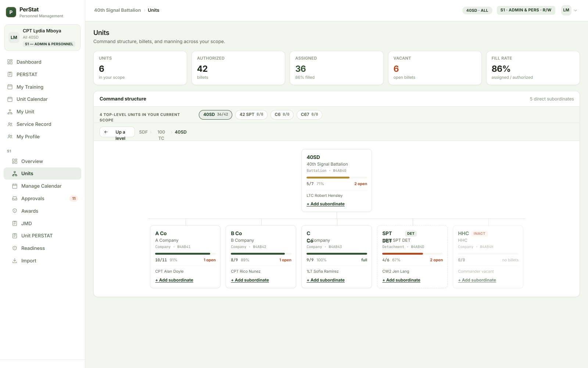The width and height of the screenshot is (588, 368).
Task: Open the S1 Overview icon
Action: click(x=15, y=161)
